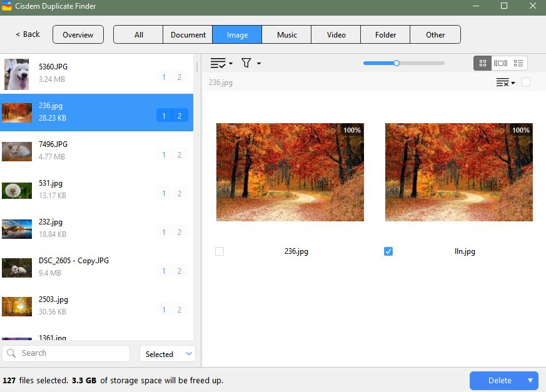
Task: Switch to grid view layout
Action: [x=482, y=63]
